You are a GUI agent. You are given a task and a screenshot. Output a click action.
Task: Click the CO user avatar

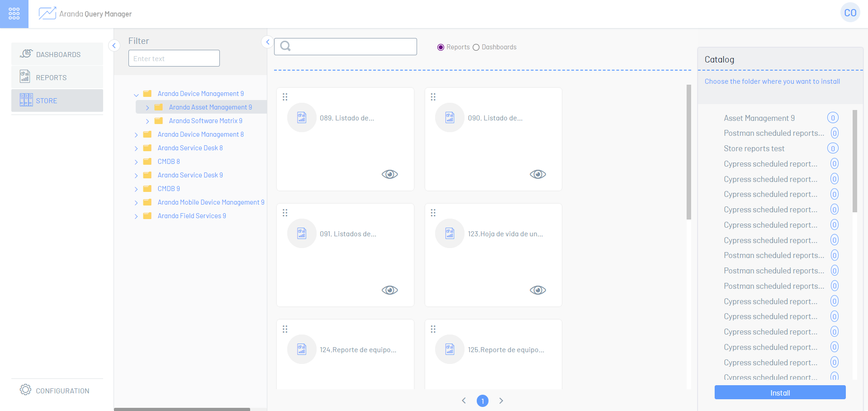pos(850,13)
